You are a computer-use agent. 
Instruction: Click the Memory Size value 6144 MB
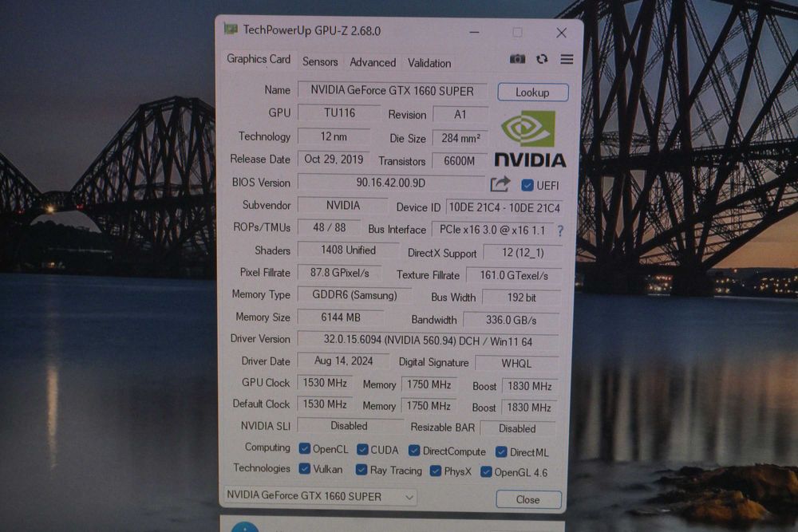[x=341, y=317]
